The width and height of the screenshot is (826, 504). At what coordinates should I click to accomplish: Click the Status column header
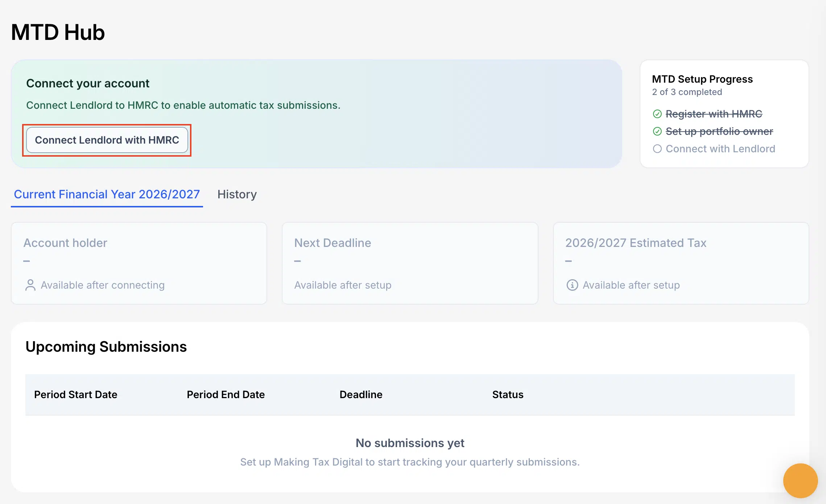[508, 394]
